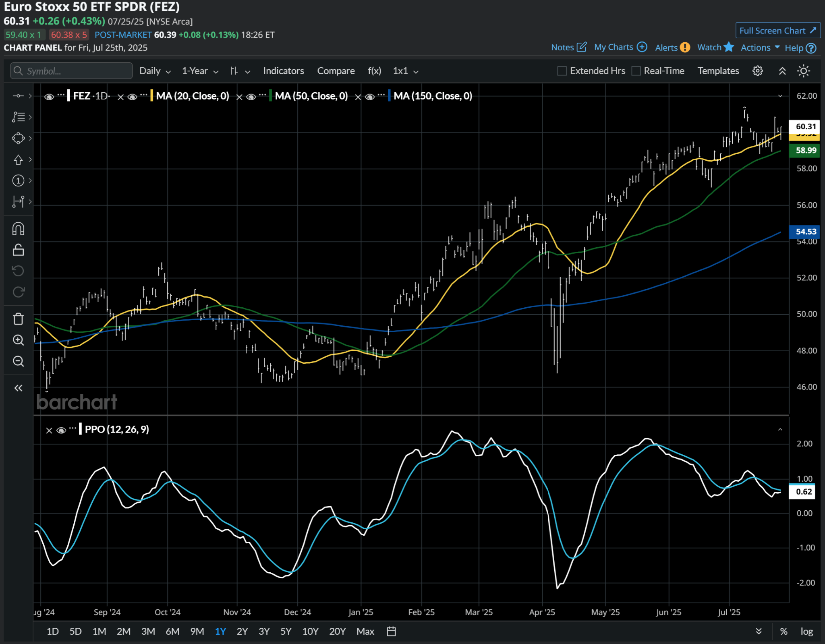The height and width of the screenshot is (644, 825).
Task: Expand the Actions dropdown menu
Action: pos(760,48)
